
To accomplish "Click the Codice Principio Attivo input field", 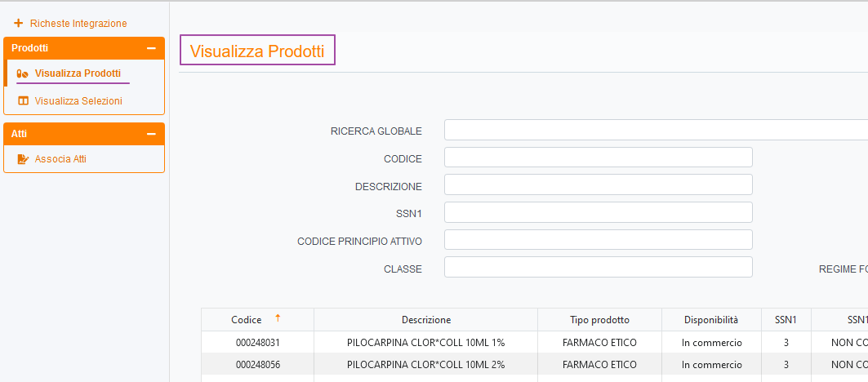I will tap(598, 240).
